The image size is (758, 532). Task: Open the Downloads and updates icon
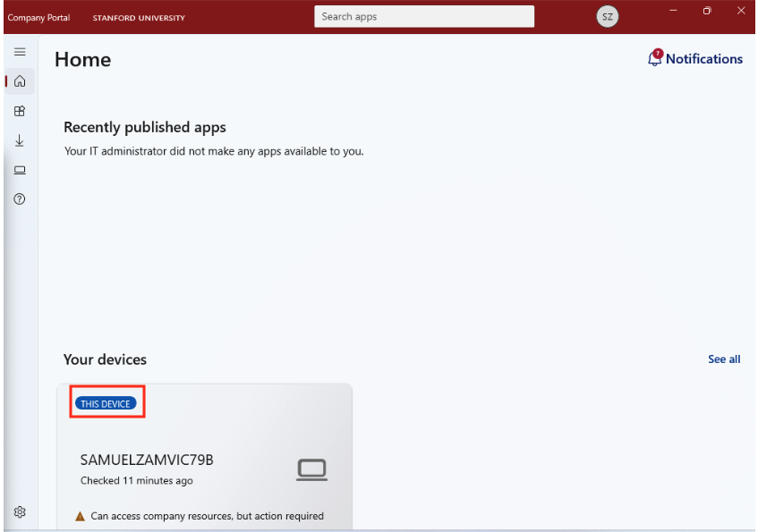coord(19,140)
